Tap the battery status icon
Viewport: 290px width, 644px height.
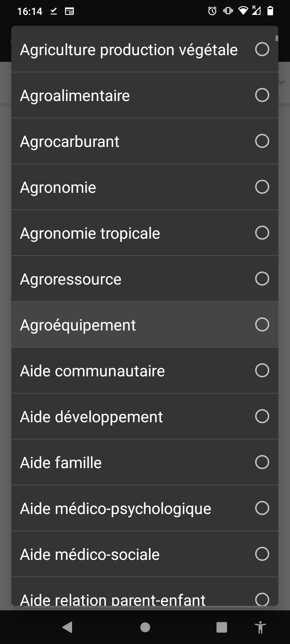(270, 11)
